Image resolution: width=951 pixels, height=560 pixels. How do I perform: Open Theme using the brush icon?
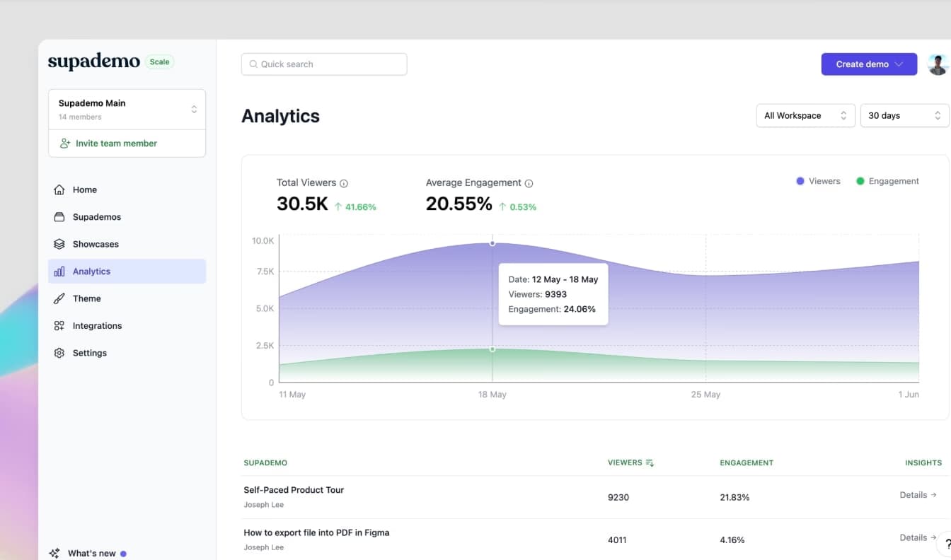(59, 298)
